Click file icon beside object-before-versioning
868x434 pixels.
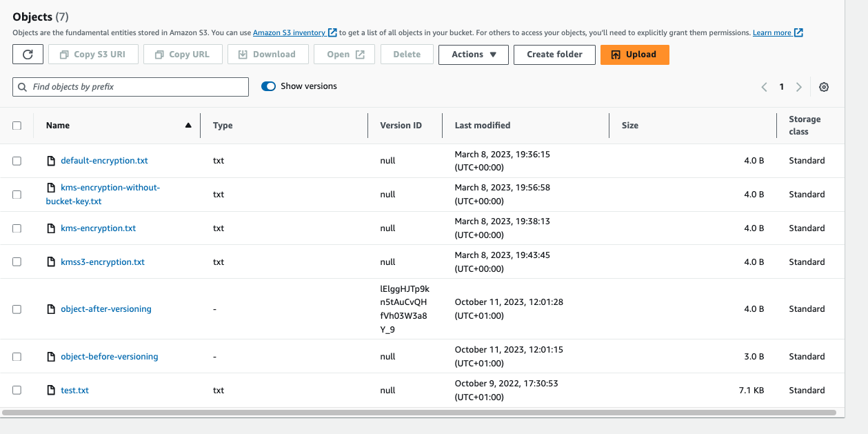tap(50, 357)
